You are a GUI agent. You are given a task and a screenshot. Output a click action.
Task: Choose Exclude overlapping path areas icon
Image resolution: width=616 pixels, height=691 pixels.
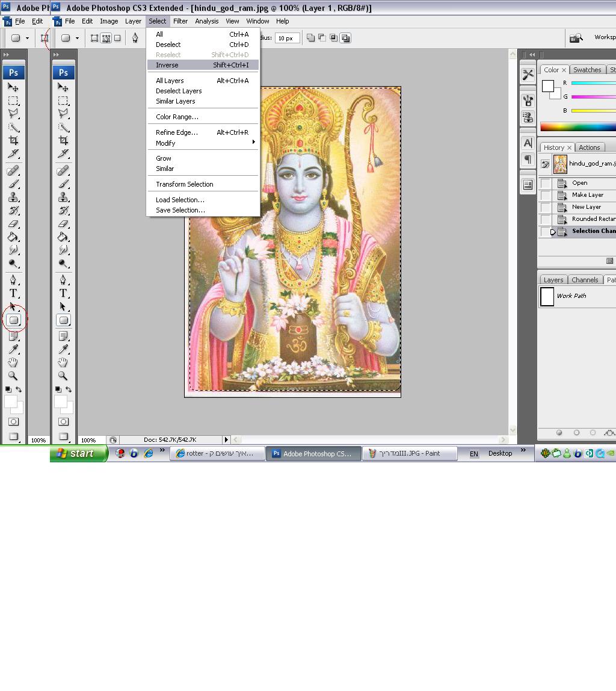[x=345, y=38]
